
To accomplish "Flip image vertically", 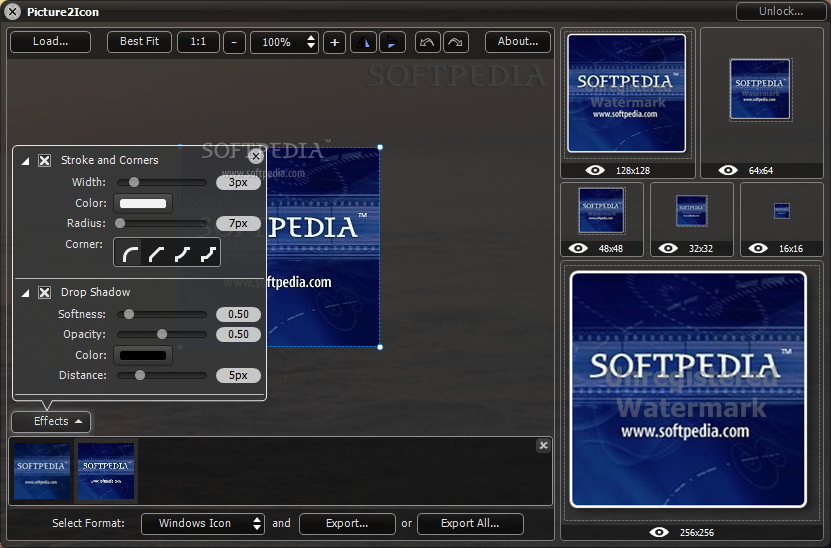I will [392, 42].
